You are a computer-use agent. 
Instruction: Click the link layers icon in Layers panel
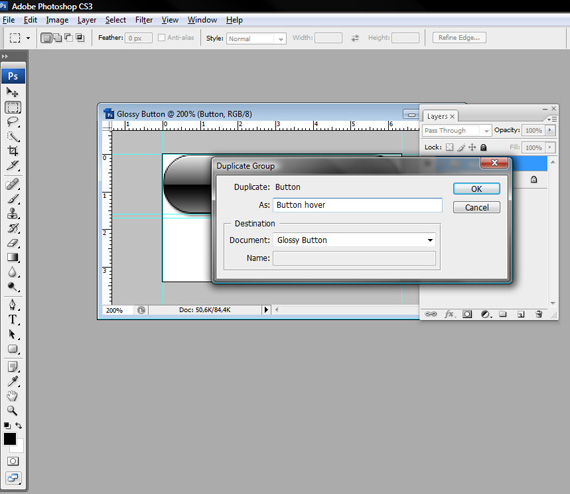click(431, 314)
